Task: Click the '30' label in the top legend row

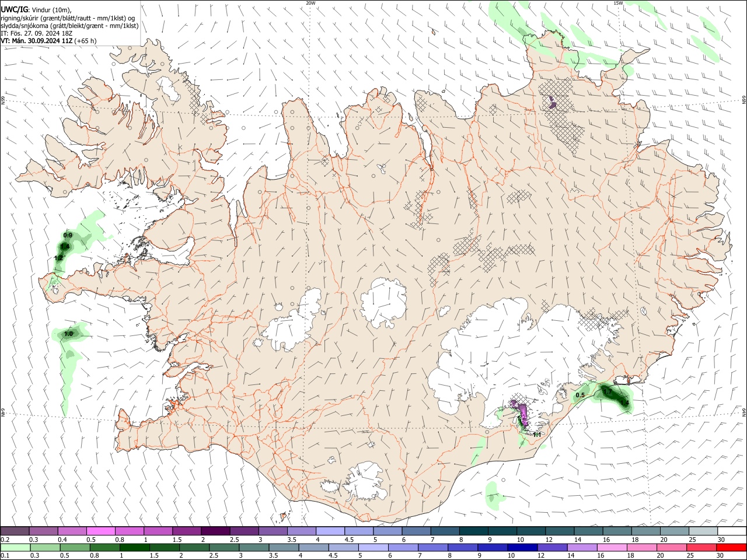Action: click(x=721, y=540)
